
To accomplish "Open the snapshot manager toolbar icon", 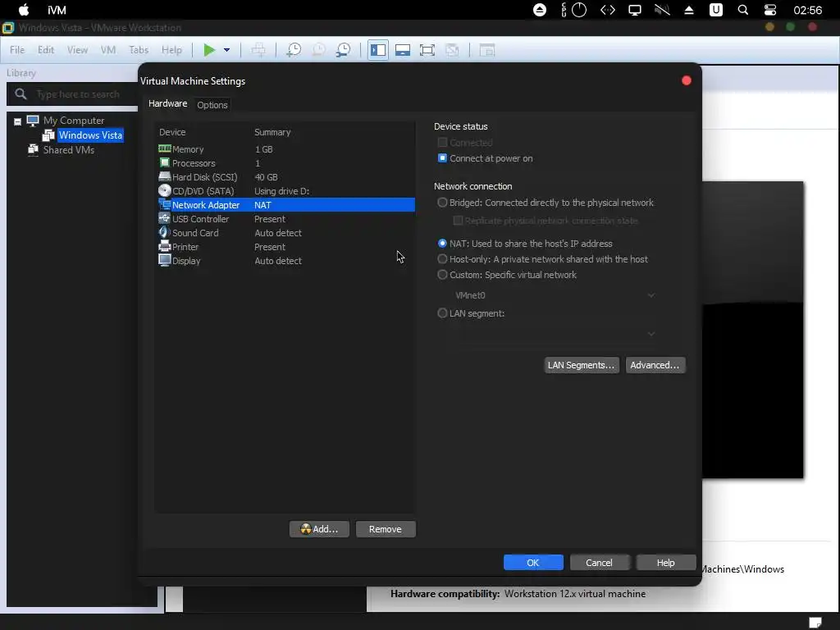I will tap(344, 50).
